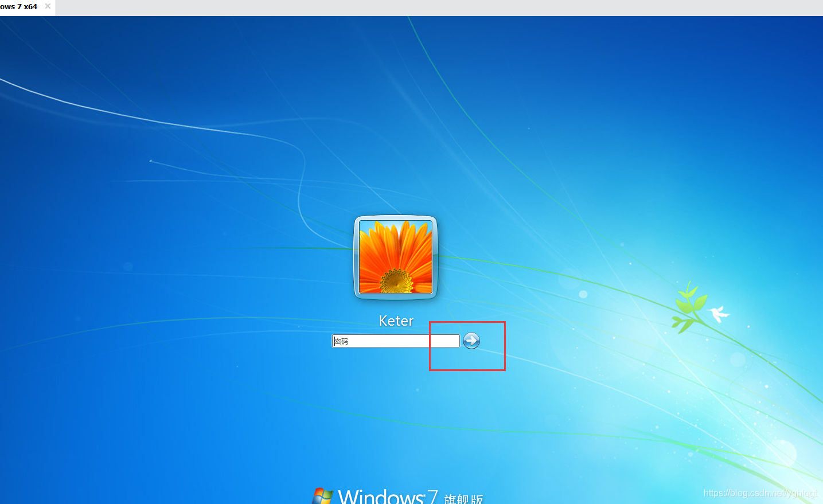Switch to the Windows 7 x64 tab
This screenshot has width=823, height=504.
tap(19, 7)
